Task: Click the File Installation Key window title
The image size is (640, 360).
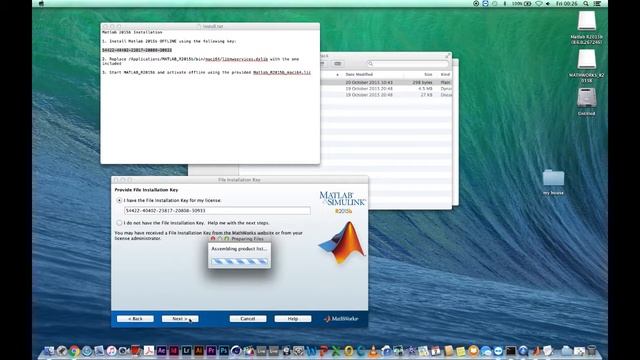Action: (239, 180)
